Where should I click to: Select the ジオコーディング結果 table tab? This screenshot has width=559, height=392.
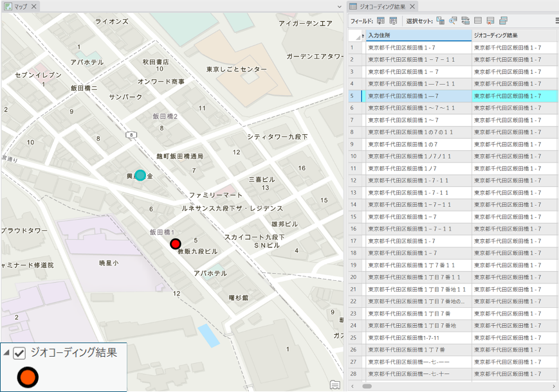(382, 6)
